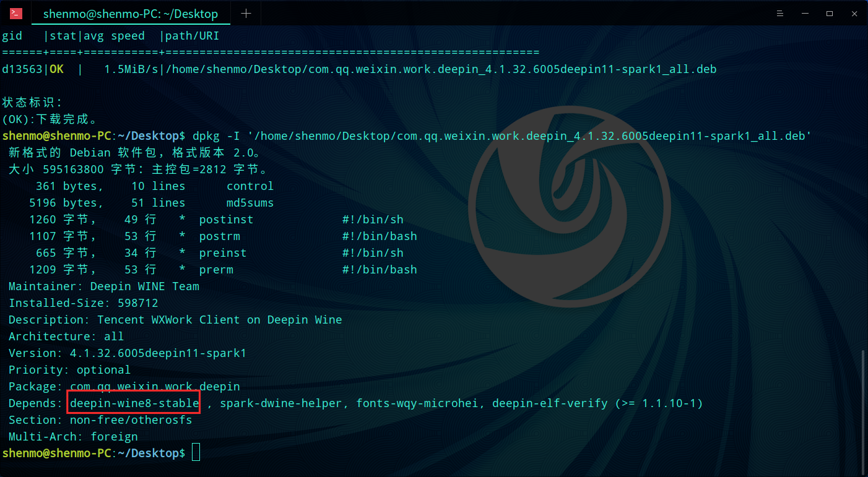Click the 'Installed-Size: 598712' line
Viewport: 868px width, 477px height.
[x=84, y=303]
